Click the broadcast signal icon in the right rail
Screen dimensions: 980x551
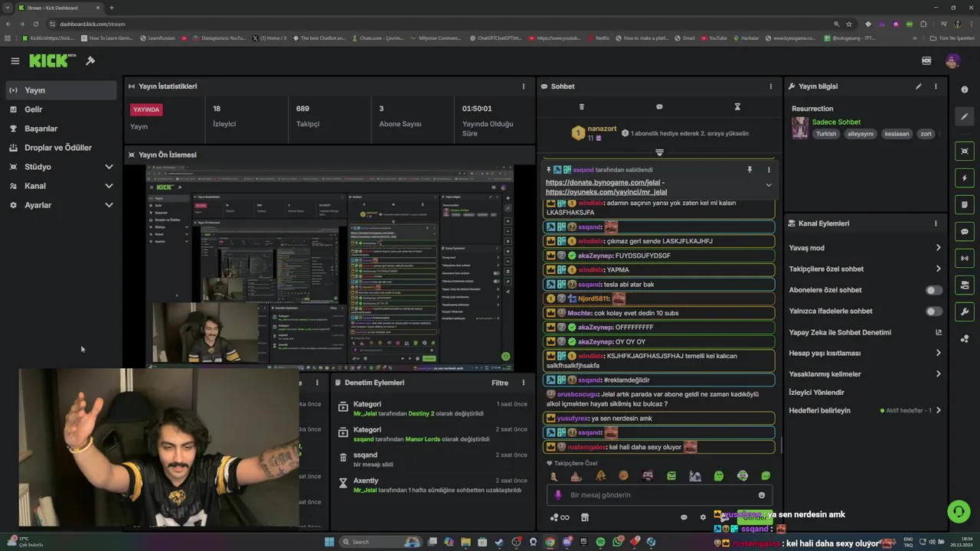click(965, 258)
